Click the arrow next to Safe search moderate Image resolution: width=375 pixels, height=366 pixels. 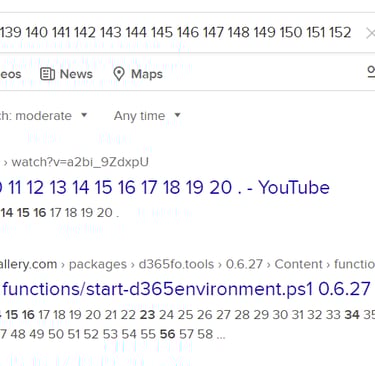[x=84, y=115]
